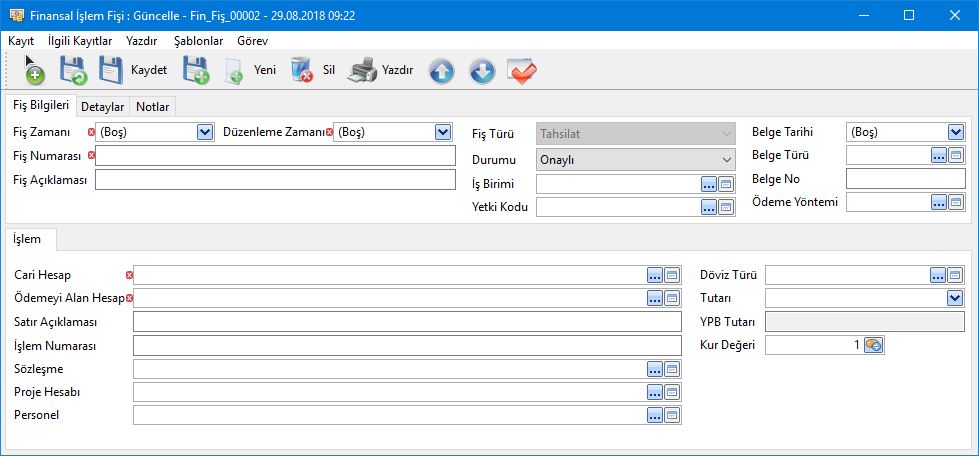Open the İlgili Kayıtlar menu
979x456 pixels.
[x=80, y=41]
